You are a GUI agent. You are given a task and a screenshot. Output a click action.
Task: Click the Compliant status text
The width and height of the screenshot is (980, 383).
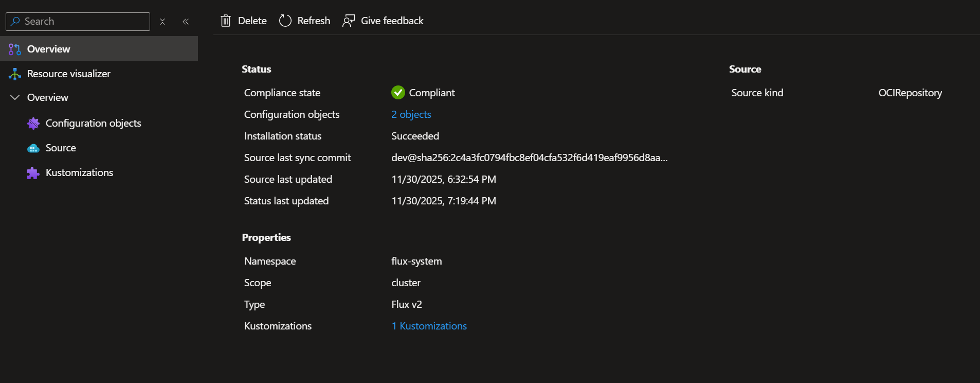[x=432, y=93]
